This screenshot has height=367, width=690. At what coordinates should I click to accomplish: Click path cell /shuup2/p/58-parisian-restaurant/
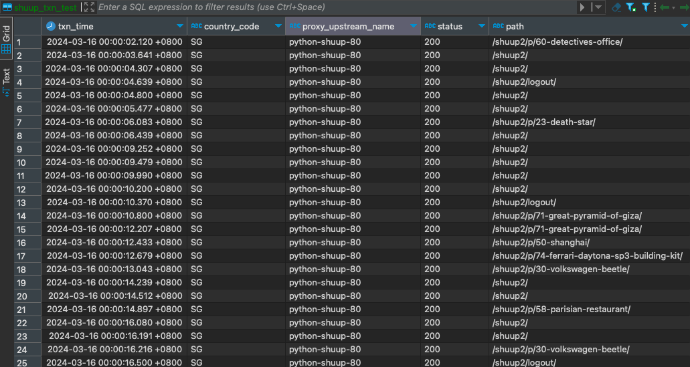pos(589,309)
